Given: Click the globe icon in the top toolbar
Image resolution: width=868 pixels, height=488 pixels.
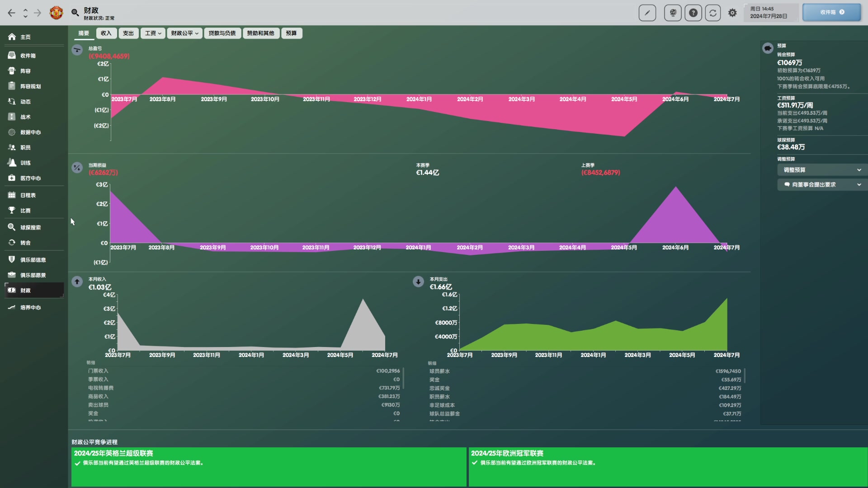Looking at the screenshot, I should click(x=673, y=13).
